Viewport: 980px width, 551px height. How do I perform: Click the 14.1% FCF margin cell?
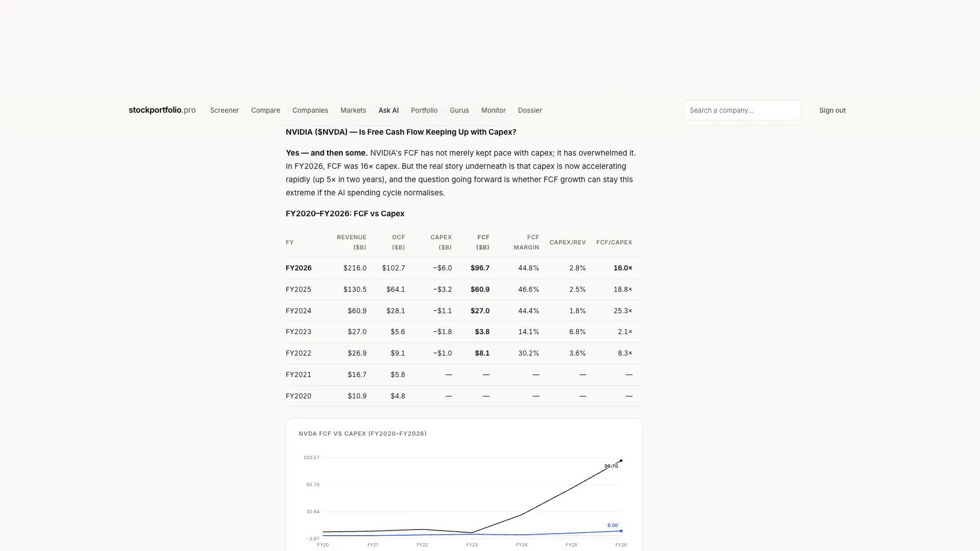[x=529, y=332]
